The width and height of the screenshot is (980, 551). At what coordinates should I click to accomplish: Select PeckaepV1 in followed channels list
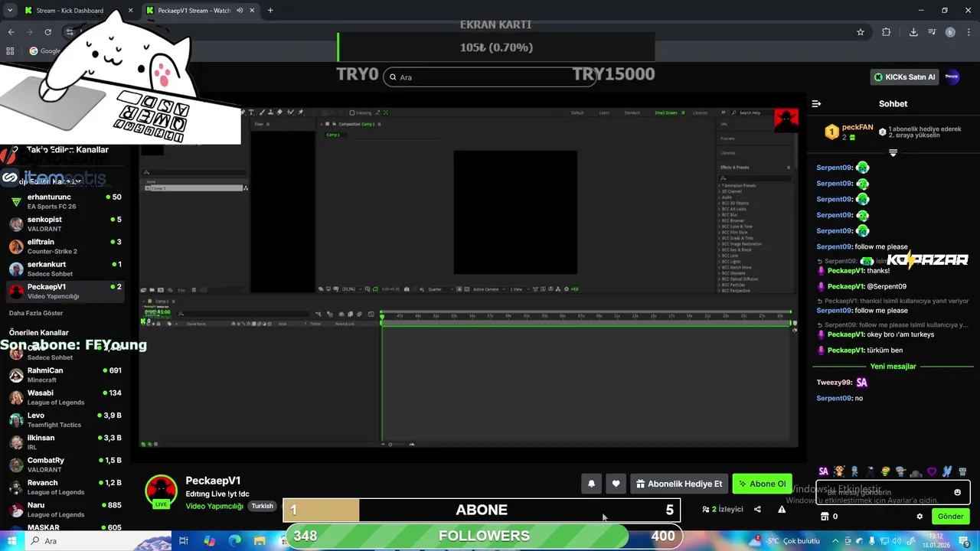click(65, 291)
